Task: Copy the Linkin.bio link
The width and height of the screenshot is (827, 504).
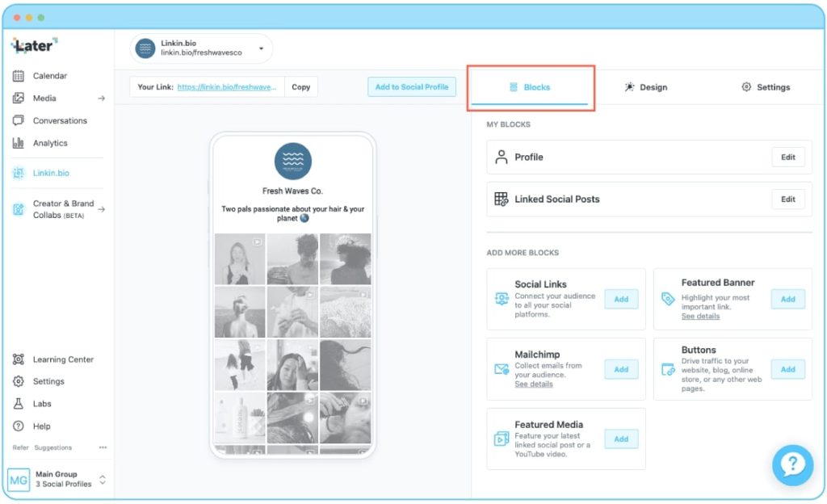Action: pyautogui.click(x=300, y=87)
